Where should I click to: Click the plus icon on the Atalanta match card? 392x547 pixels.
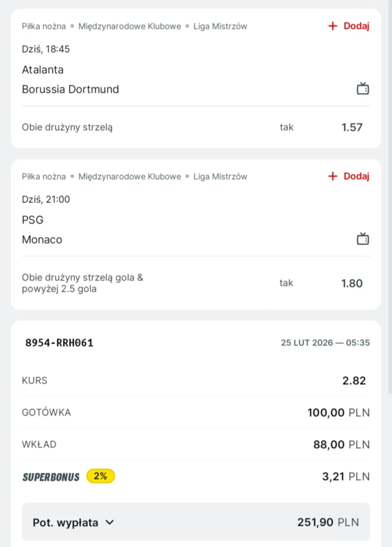[332, 26]
